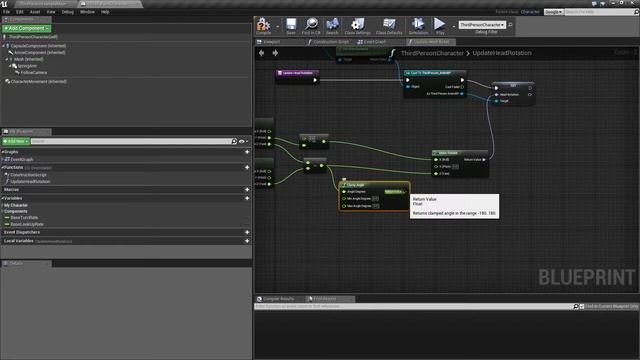
Task: Click the Add Component button
Action: point(26,28)
